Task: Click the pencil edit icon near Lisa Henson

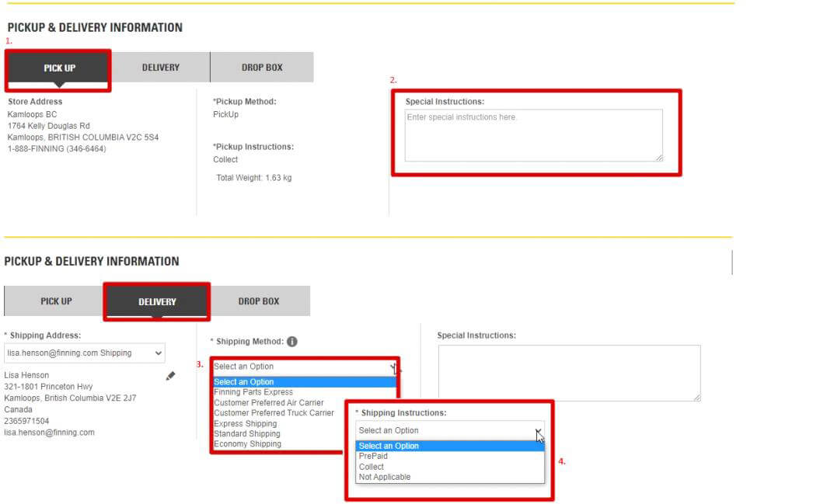Action: coord(170,376)
